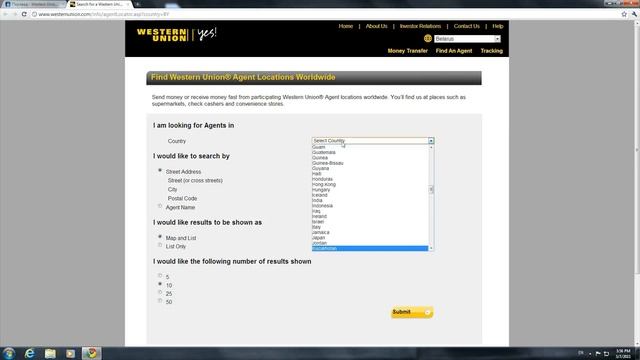Go forward with the browser forward arrow
This screenshot has width=640, height=360.
pos(15,14)
